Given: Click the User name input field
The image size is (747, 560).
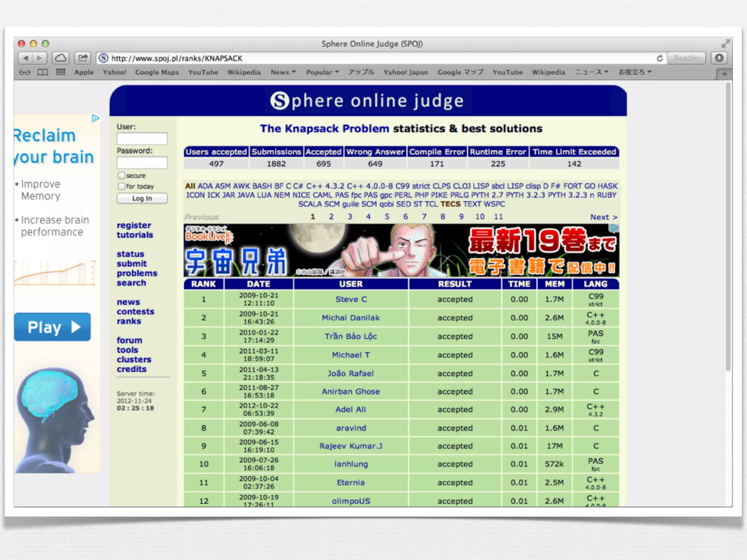Looking at the screenshot, I should [142, 139].
